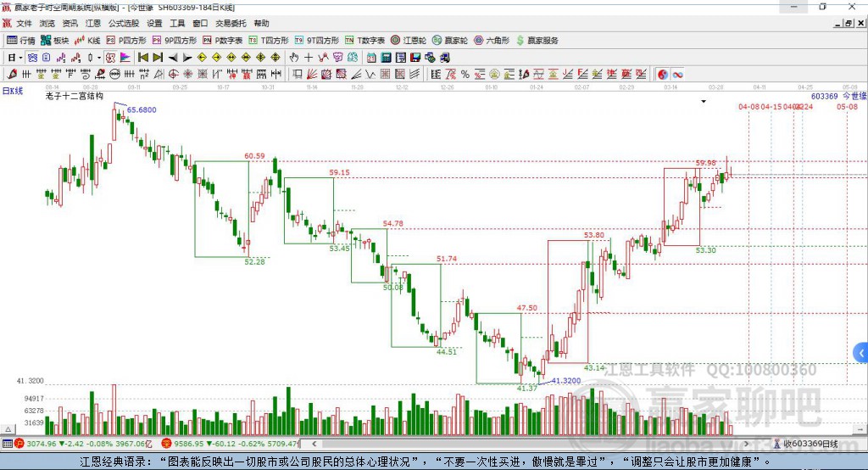
Task: Click the 04-08 date marker
Action: point(749,106)
